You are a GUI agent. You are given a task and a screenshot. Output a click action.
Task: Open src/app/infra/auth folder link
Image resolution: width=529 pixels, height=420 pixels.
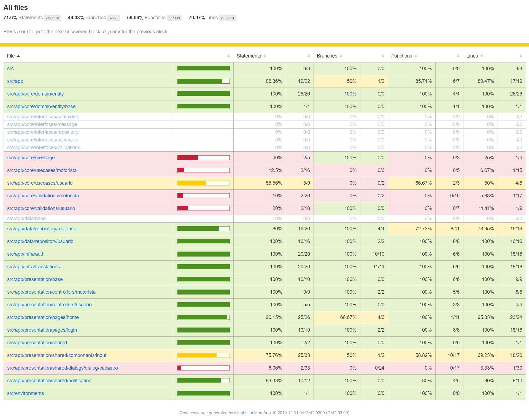26,254
